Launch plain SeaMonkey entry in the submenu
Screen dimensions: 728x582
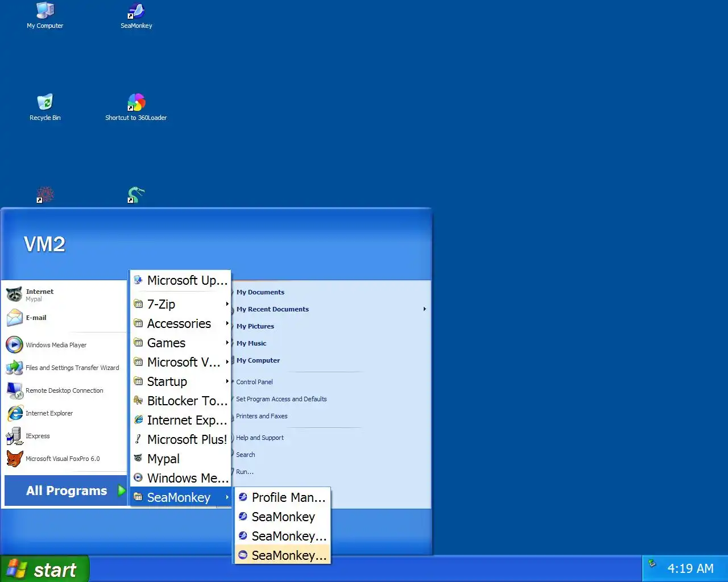pyautogui.click(x=282, y=517)
